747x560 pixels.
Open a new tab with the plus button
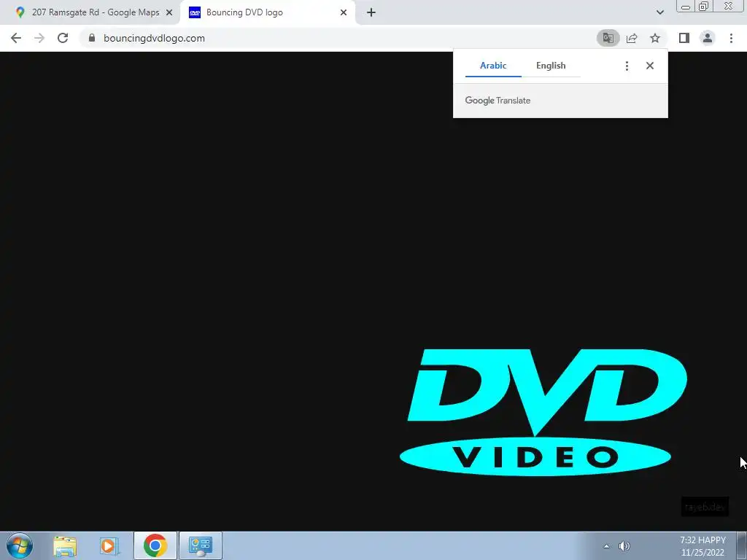(x=371, y=12)
